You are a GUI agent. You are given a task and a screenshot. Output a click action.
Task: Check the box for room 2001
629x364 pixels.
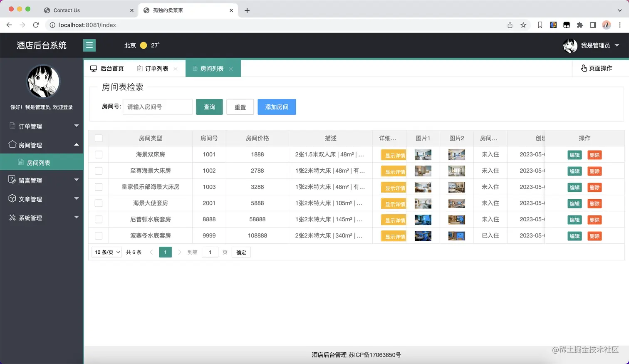pos(99,203)
